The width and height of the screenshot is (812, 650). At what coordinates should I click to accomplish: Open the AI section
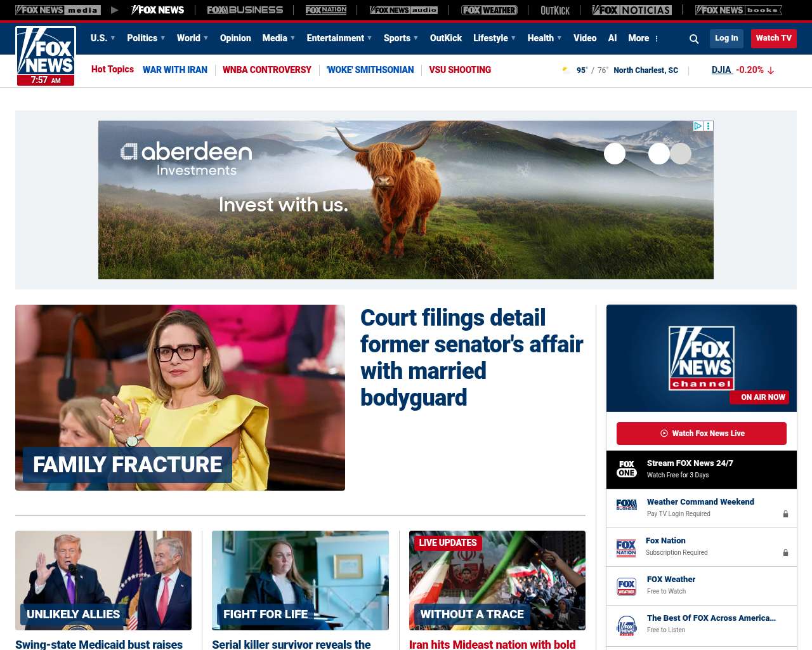[x=612, y=38]
